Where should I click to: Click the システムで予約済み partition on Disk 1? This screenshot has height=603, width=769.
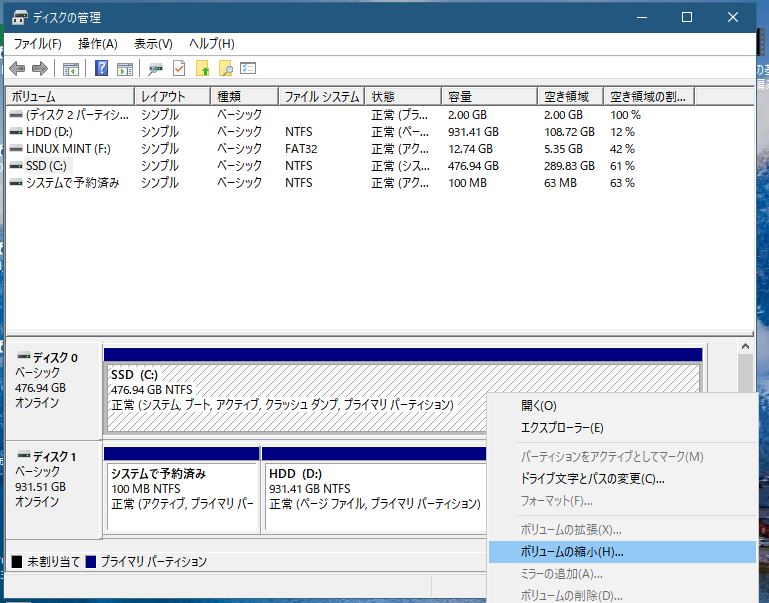tap(182, 489)
